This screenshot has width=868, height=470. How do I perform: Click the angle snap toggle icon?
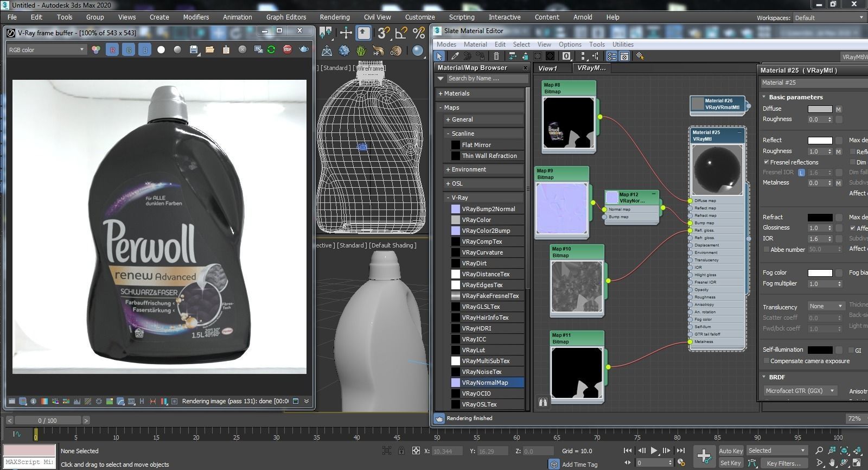coord(401,34)
